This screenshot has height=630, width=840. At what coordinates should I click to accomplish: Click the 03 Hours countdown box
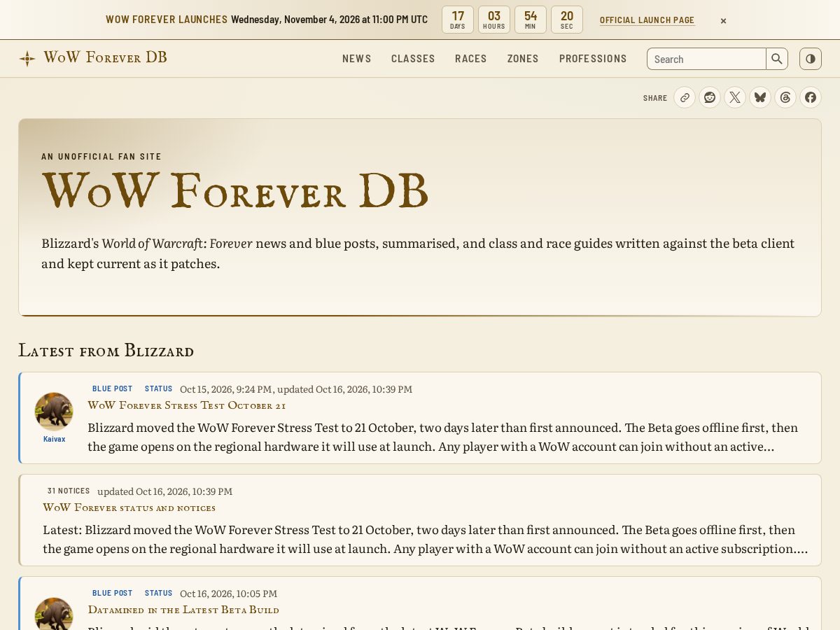pyautogui.click(x=494, y=20)
